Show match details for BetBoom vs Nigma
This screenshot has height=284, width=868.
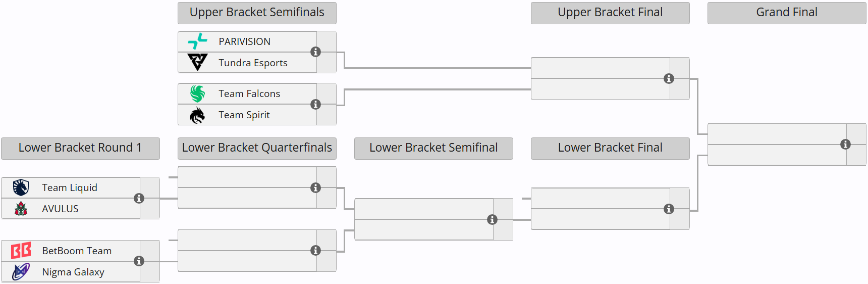point(139,261)
